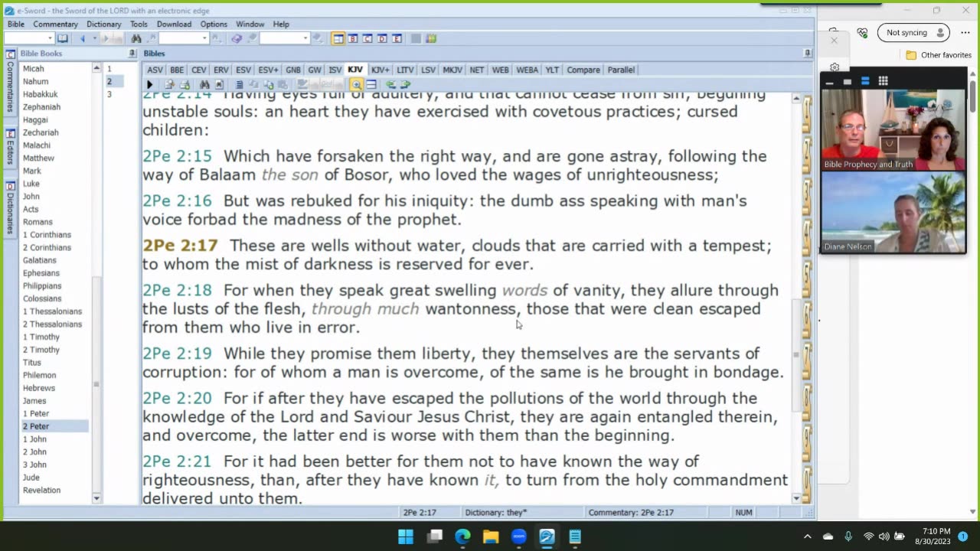Click the up arrow of the Bible Books list scrollbar
This screenshot has height=551, width=980.
click(x=96, y=68)
